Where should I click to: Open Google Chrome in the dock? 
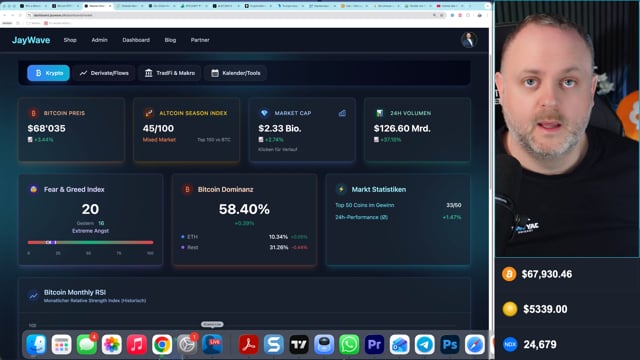point(162,345)
